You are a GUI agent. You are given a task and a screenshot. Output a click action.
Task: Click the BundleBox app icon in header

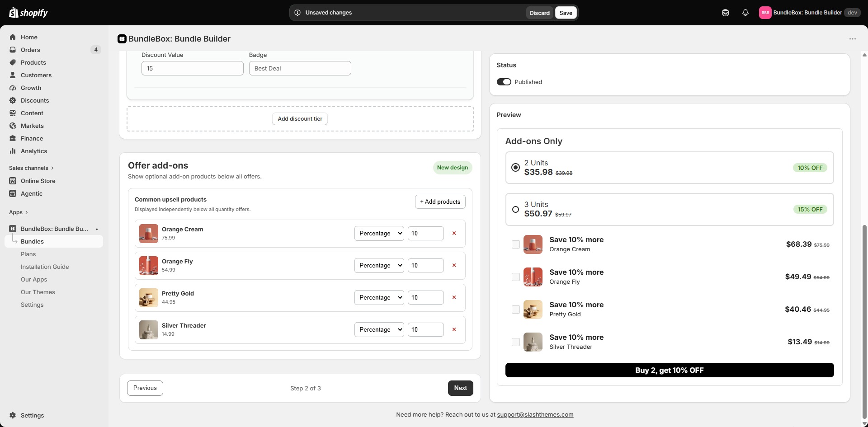[x=122, y=39]
